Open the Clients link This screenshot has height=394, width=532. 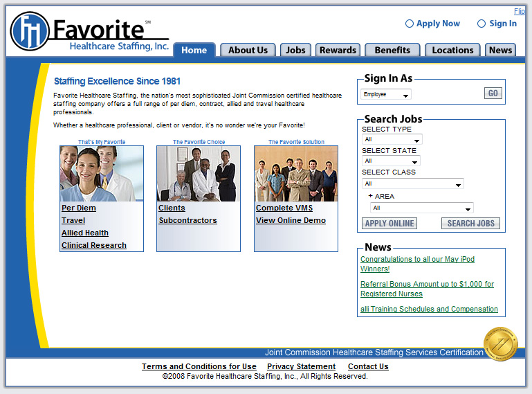pos(172,208)
